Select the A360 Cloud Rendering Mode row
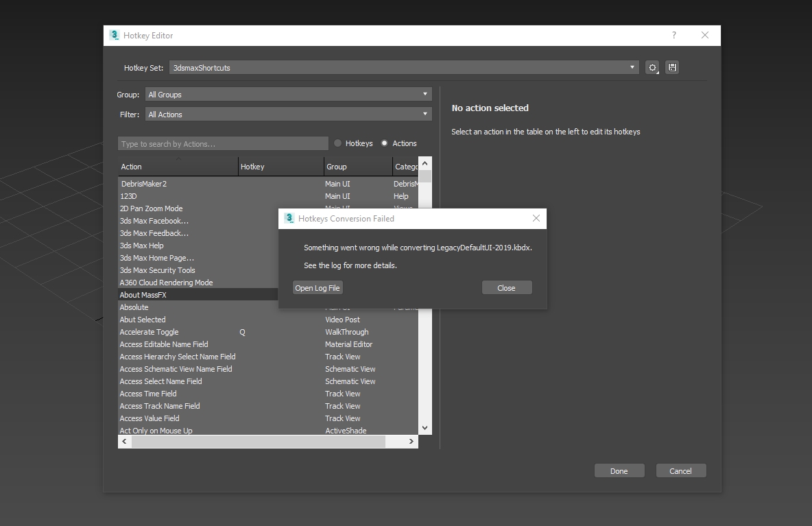This screenshot has height=526, width=812. tap(198, 283)
